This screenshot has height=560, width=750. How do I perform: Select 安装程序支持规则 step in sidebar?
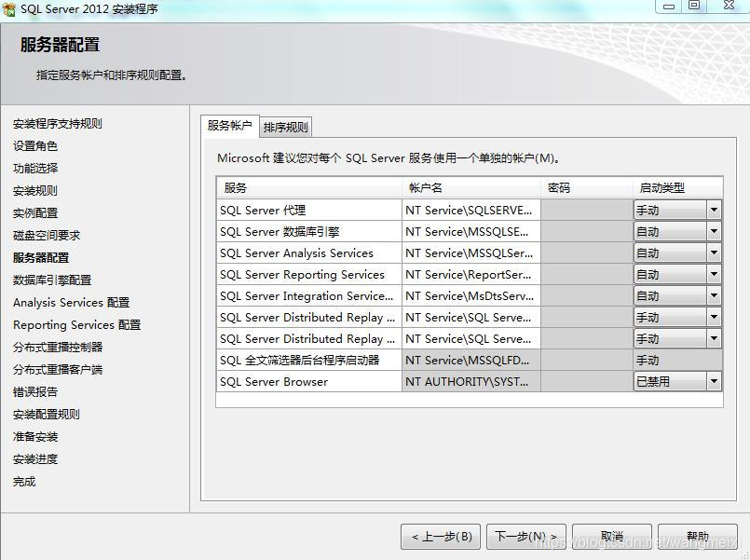click(x=58, y=124)
